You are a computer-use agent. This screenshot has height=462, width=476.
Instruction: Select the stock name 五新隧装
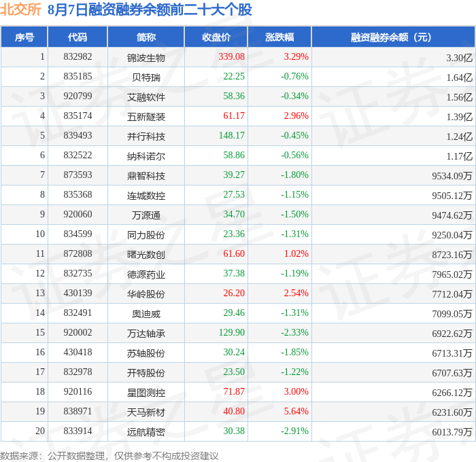[146, 117]
